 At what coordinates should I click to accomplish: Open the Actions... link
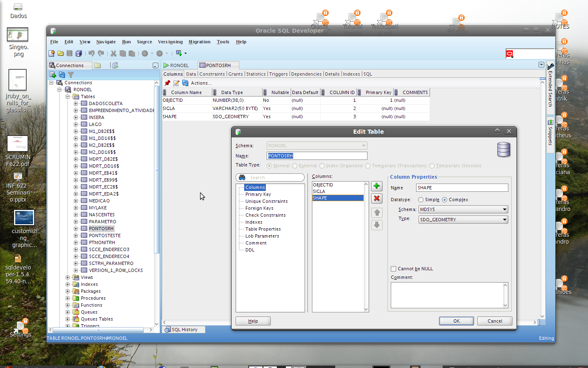[201, 83]
